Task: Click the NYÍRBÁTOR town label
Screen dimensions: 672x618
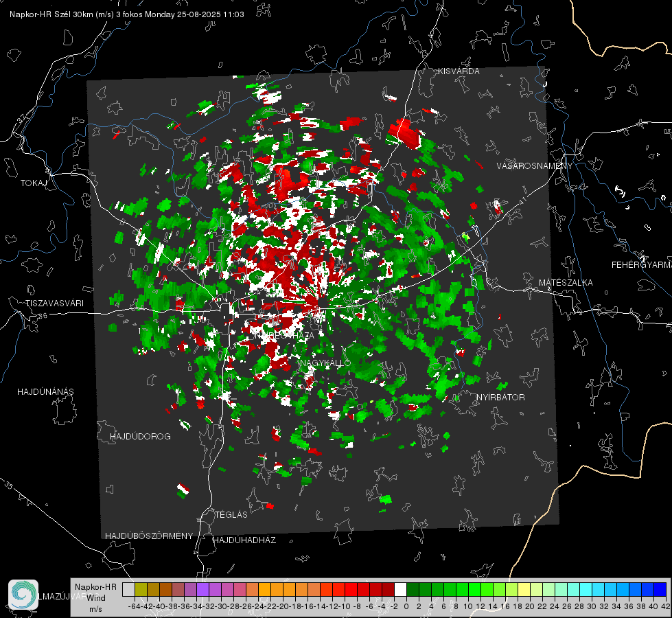Action: point(500,398)
